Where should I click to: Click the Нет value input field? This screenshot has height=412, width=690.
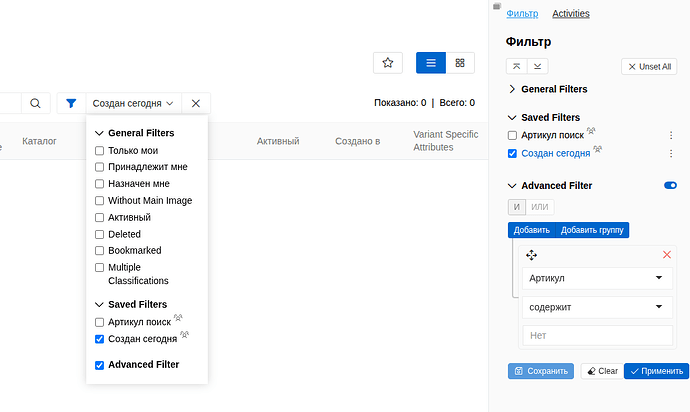(597, 336)
